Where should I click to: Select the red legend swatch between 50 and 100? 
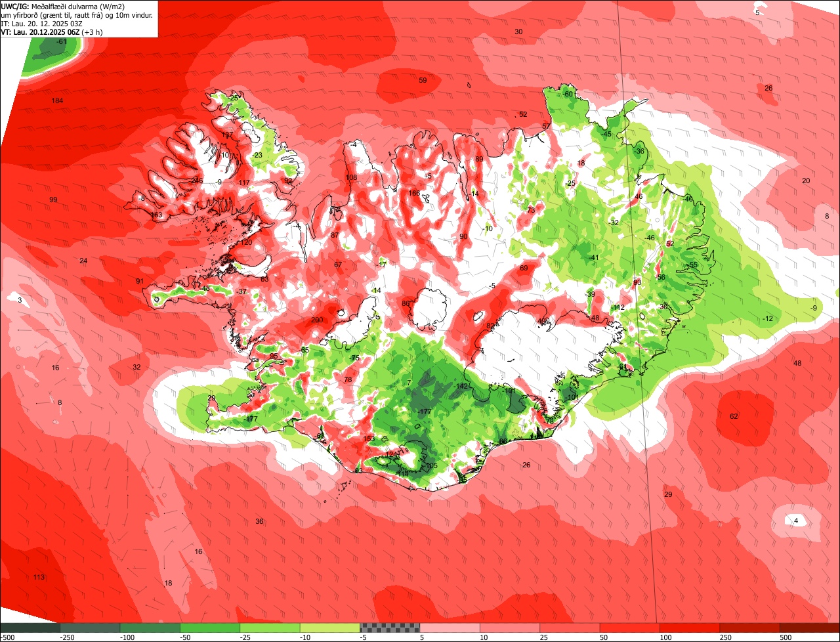point(630,628)
